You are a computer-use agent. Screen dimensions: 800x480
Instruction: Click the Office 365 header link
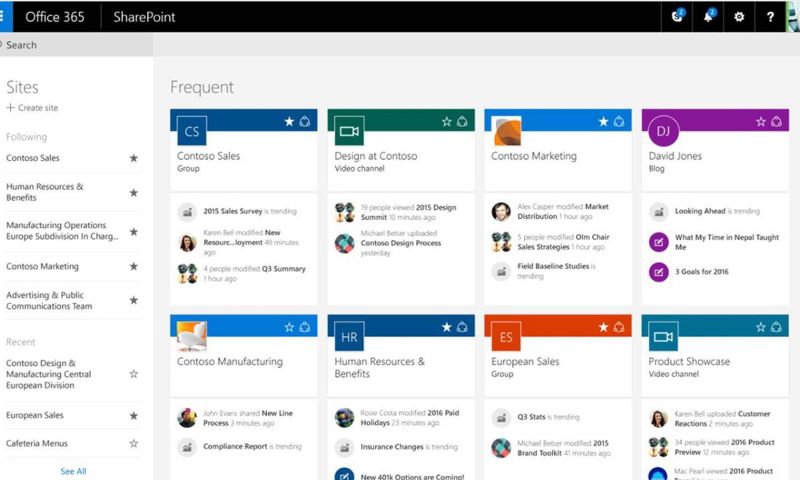click(55, 17)
